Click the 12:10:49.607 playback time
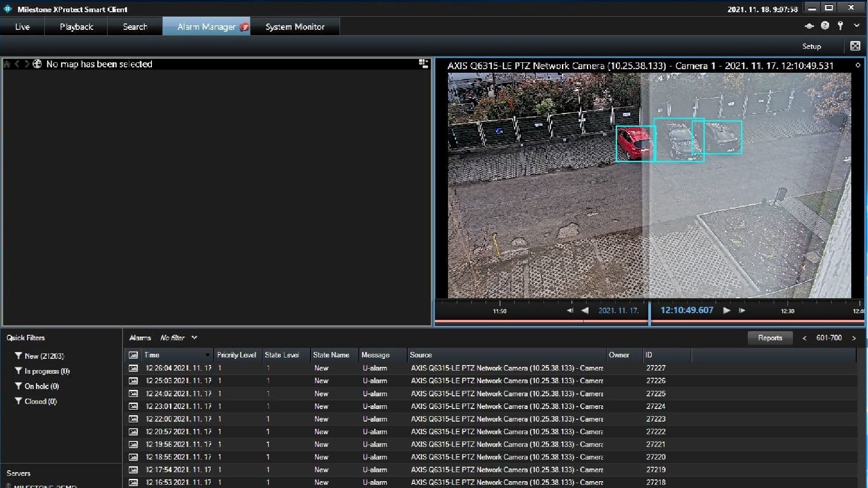The height and width of the screenshot is (488, 868). coord(687,310)
